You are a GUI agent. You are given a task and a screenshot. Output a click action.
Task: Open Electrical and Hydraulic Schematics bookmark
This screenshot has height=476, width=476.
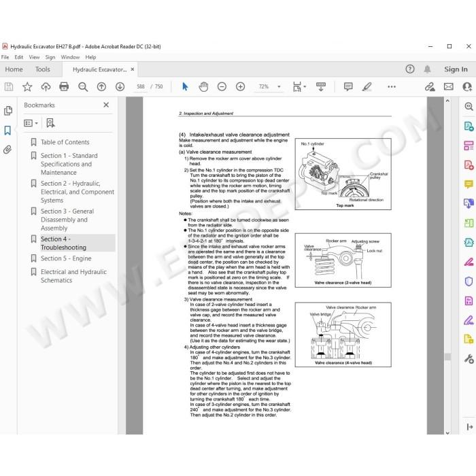(x=73, y=276)
